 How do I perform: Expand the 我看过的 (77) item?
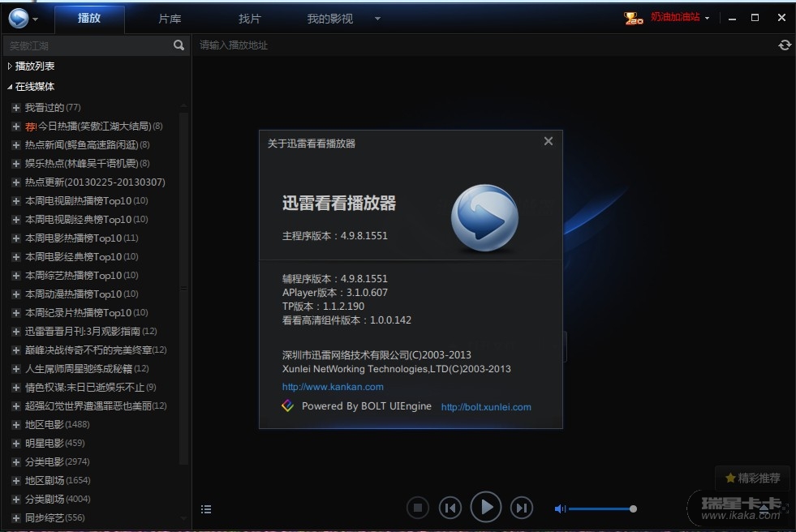[15, 108]
